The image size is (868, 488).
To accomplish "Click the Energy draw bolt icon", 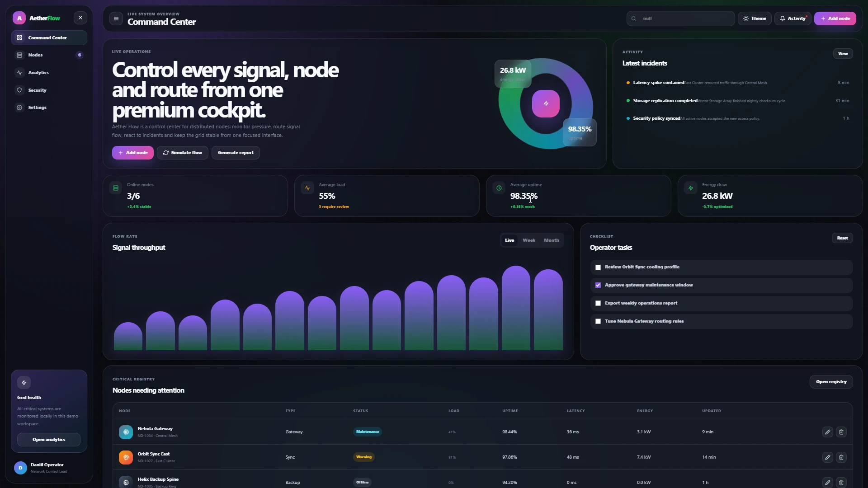I will (691, 188).
